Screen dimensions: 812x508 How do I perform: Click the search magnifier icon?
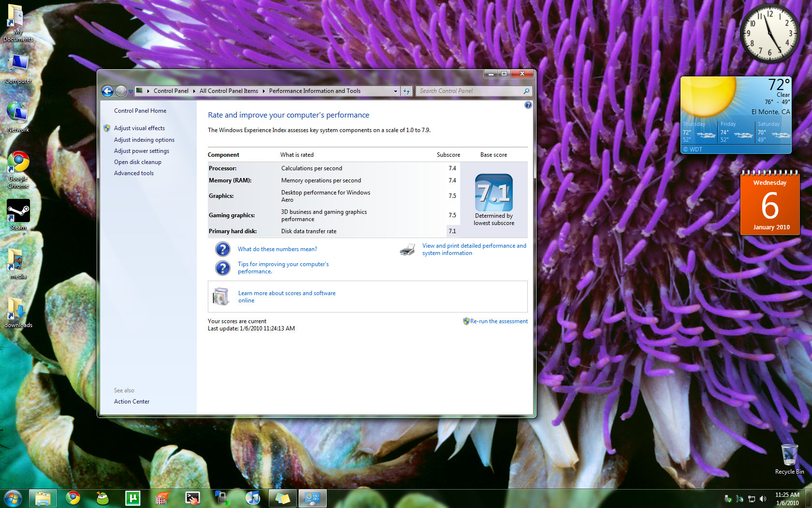coord(526,91)
